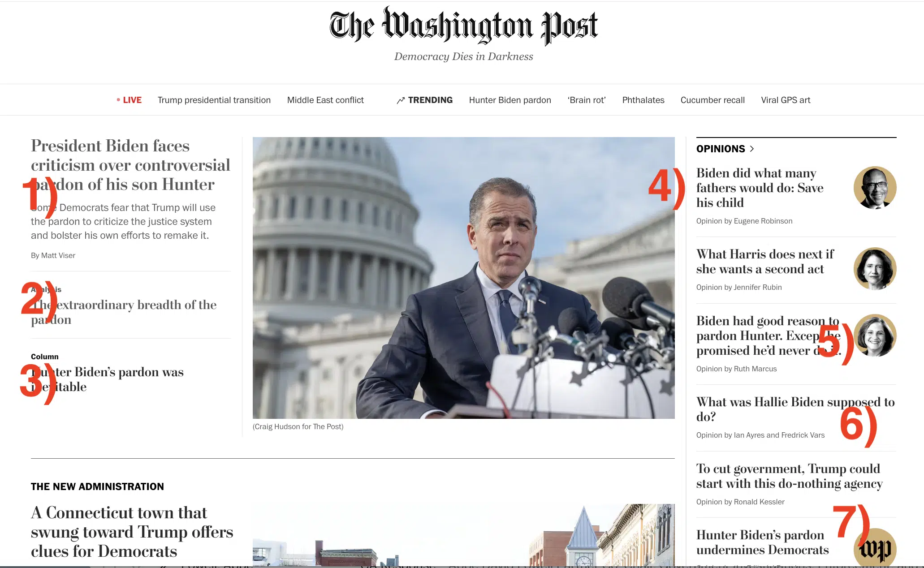The image size is (924, 568).
Task: Click Eugene Robinson's author portrait
Action: point(875,188)
